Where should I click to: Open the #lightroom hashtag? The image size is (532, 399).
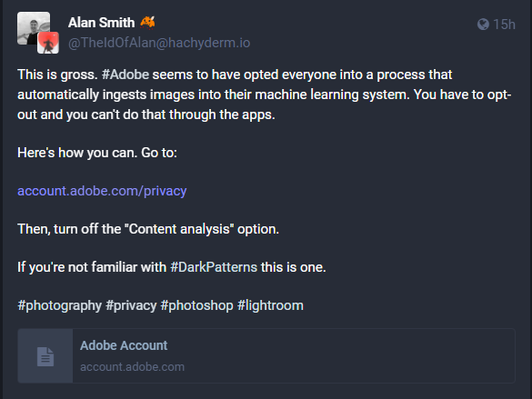pos(270,305)
